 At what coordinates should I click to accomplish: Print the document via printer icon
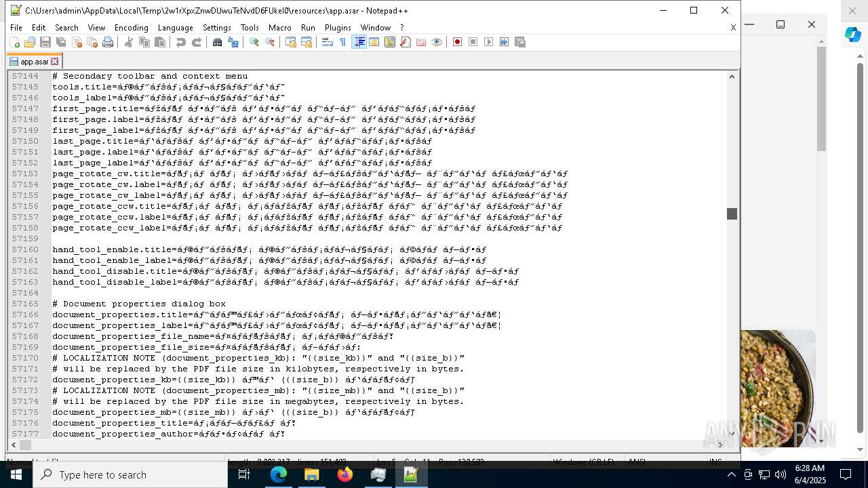108,42
